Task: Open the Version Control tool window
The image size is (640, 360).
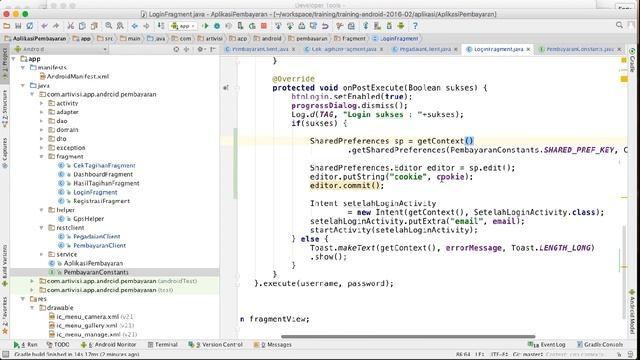Action: pyautogui.click(x=216, y=344)
